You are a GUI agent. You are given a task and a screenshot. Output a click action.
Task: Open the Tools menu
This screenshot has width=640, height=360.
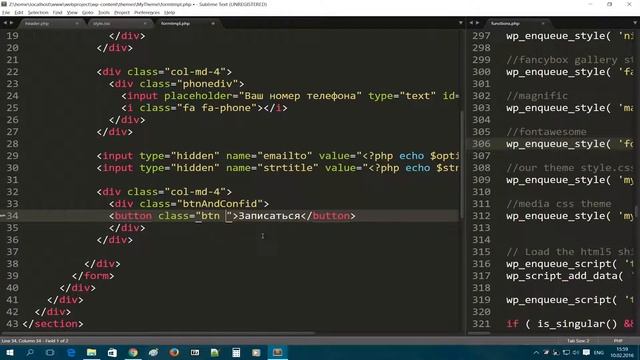point(104,13)
